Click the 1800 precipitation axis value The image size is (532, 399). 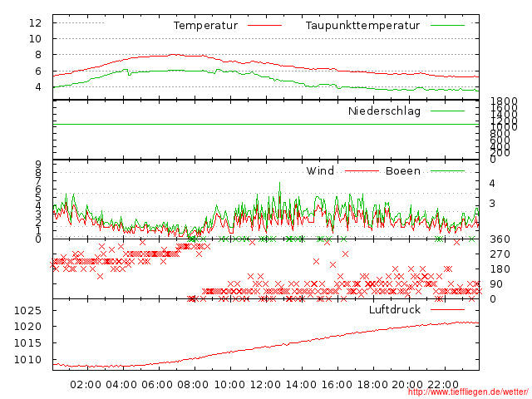pyautogui.click(x=505, y=101)
